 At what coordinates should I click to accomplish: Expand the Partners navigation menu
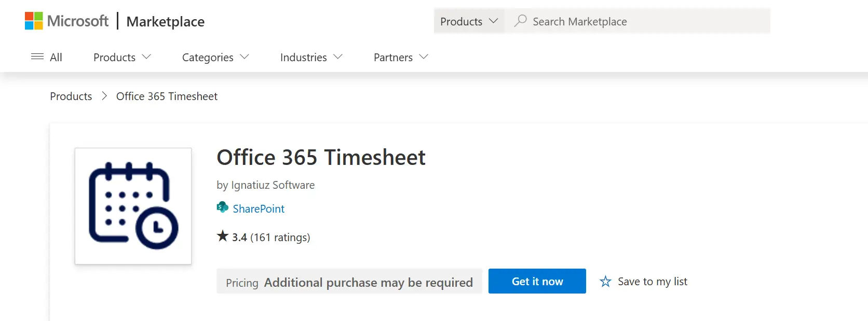tap(401, 57)
